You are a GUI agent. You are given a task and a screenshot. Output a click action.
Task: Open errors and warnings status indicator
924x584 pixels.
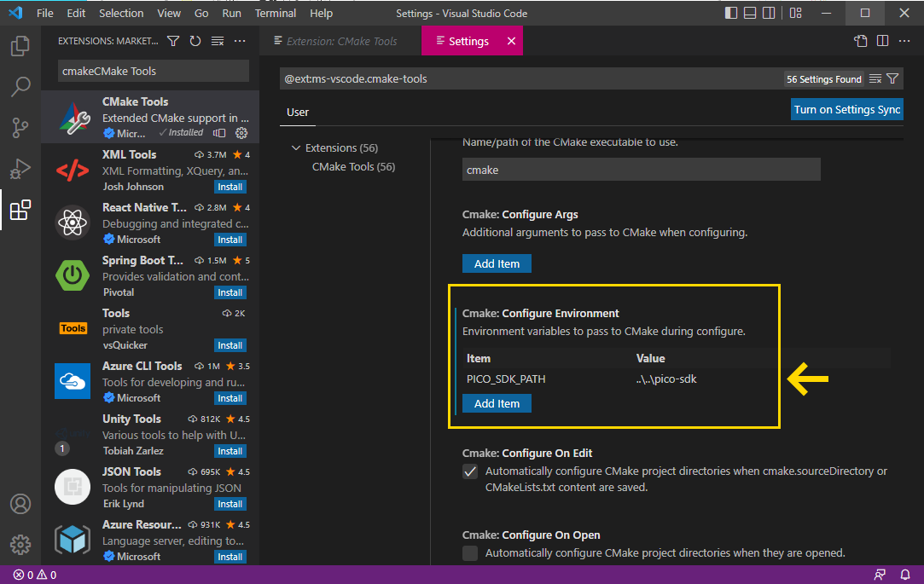[x=35, y=575]
